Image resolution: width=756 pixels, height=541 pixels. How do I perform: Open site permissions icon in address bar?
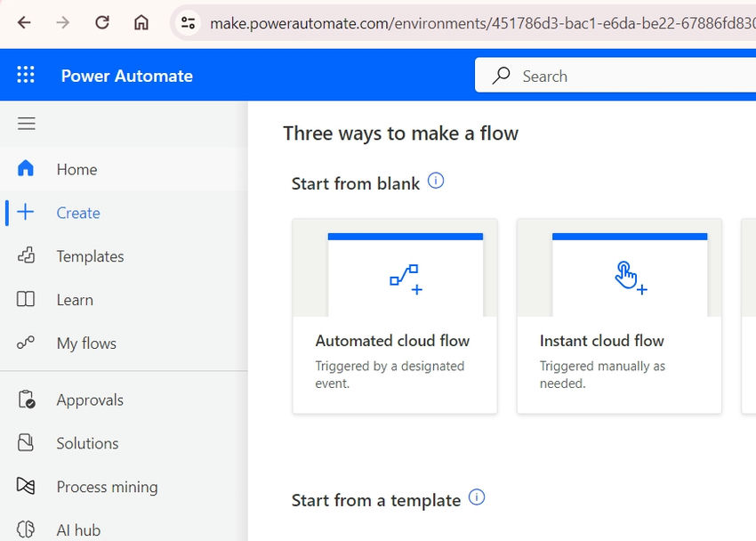pos(188,23)
